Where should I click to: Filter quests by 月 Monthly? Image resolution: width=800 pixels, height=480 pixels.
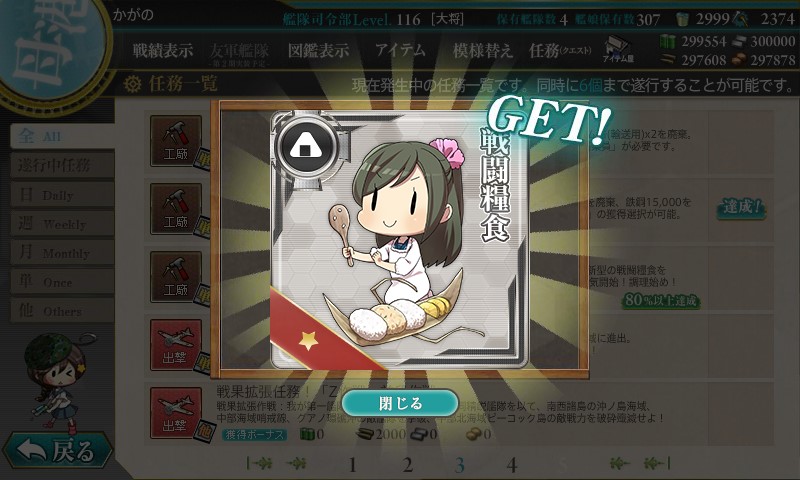(62, 252)
